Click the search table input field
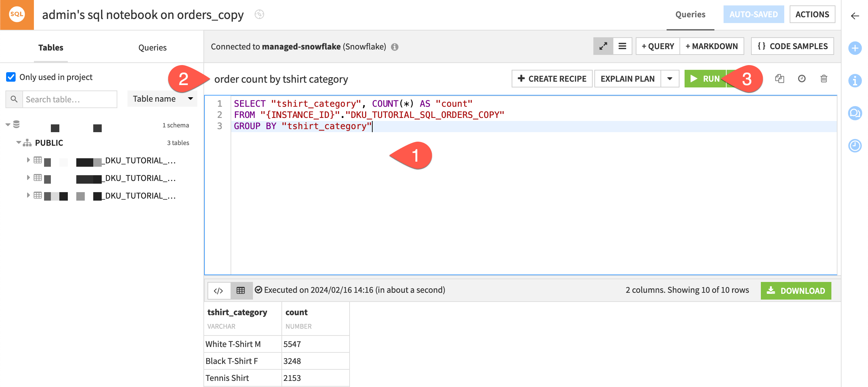Image resolution: width=868 pixels, height=387 pixels. (x=68, y=99)
